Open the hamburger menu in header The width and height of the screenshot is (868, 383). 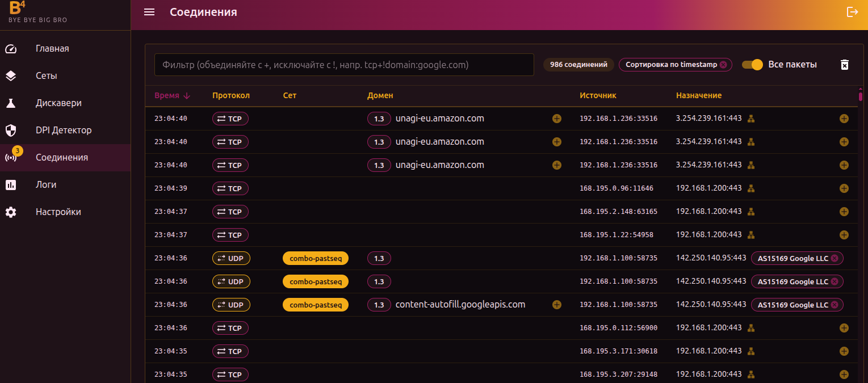pos(149,12)
